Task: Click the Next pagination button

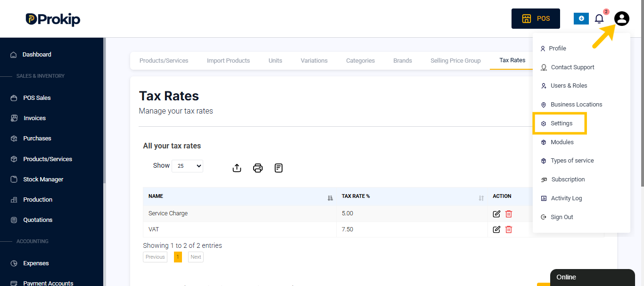Action: click(196, 257)
